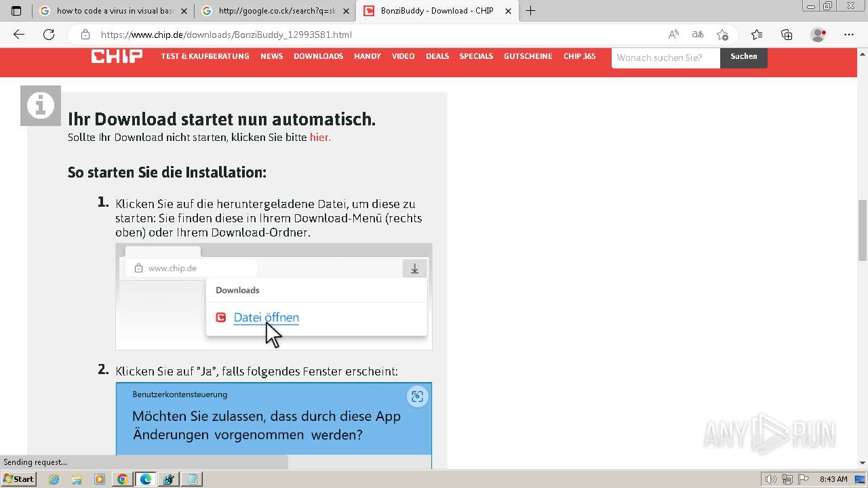Screen dimensions: 868x488
Task: Open the VIDEO section
Action: tap(403, 56)
